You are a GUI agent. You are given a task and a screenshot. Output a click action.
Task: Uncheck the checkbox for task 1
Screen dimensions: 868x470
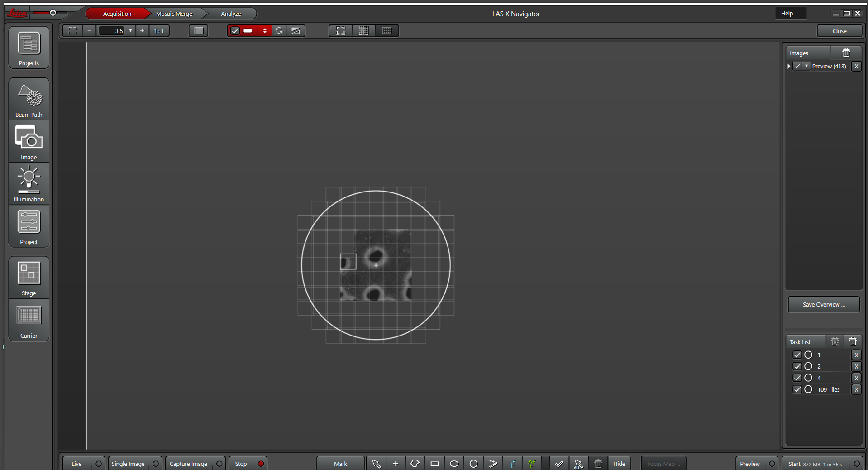[797, 355]
